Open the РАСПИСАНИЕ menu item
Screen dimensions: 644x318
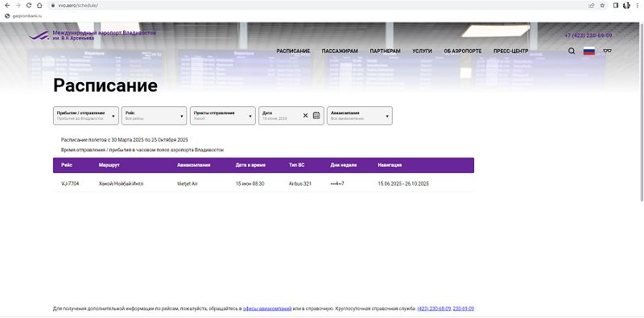(x=293, y=52)
